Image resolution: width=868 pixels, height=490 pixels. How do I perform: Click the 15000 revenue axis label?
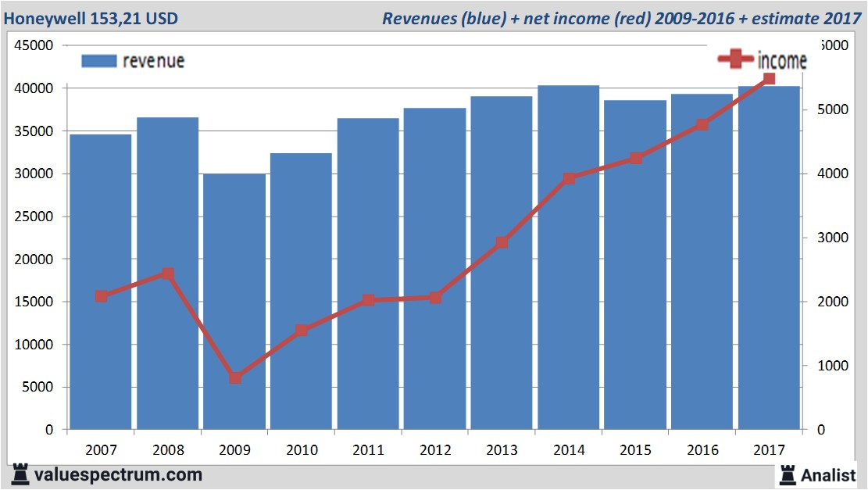point(34,302)
